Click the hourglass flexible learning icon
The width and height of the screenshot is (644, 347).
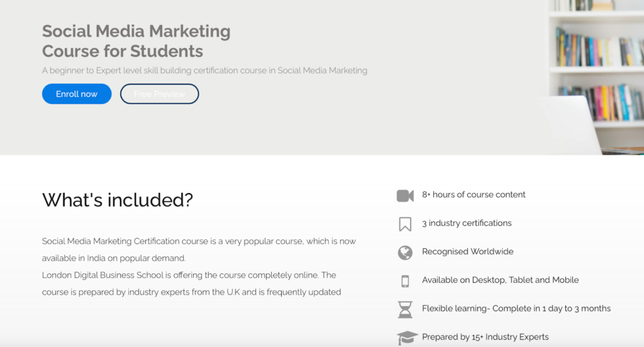[x=405, y=310]
